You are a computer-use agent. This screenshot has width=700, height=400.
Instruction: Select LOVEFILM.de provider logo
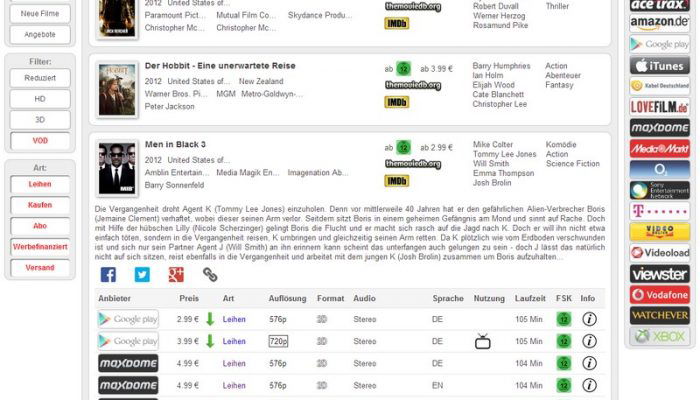point(660,107)
